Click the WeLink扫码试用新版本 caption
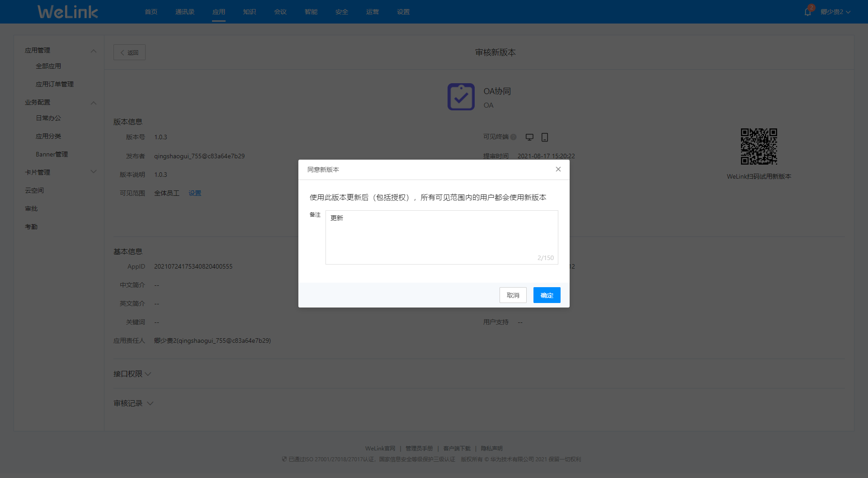Image resolution: width=868 pixels, height=478 pixels. tap(759, 176)
